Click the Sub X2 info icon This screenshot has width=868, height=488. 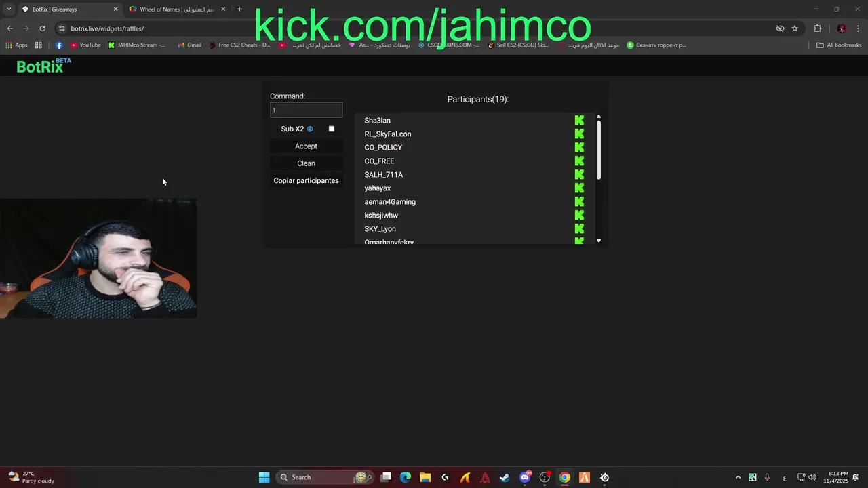(310, 129)
